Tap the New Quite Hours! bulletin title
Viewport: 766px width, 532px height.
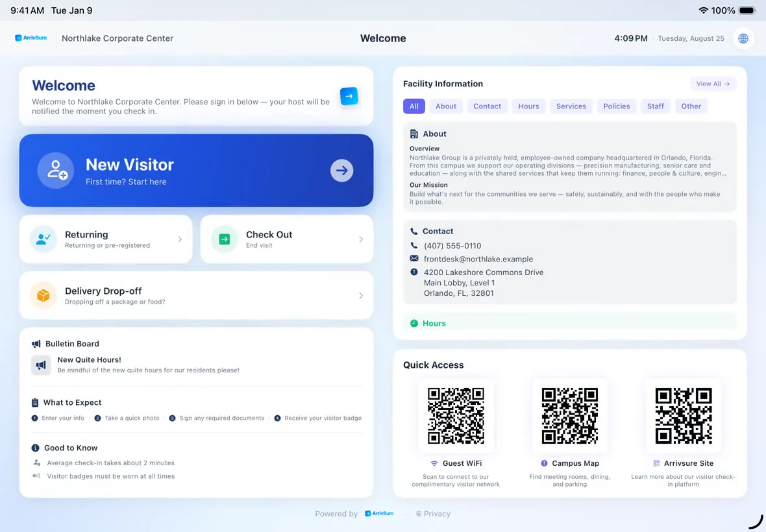(90, 359)
